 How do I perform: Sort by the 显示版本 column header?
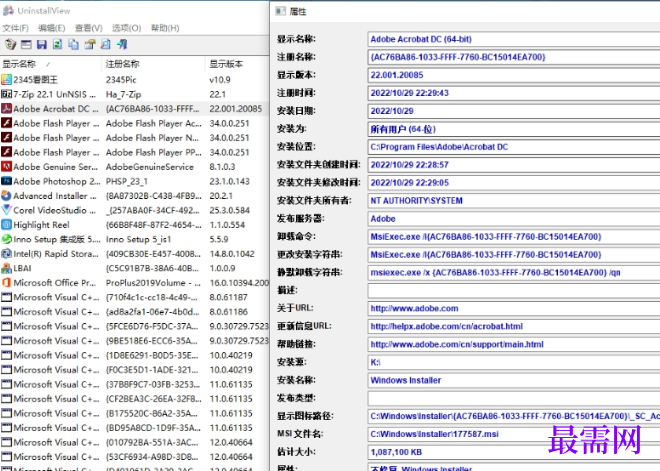(237, 64)
